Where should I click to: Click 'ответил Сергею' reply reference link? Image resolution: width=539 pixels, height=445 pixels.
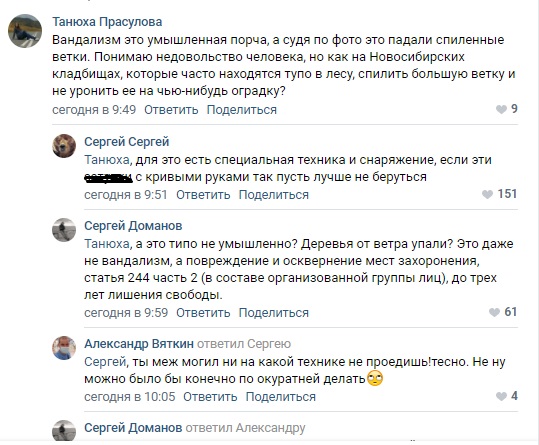[244, 344]
